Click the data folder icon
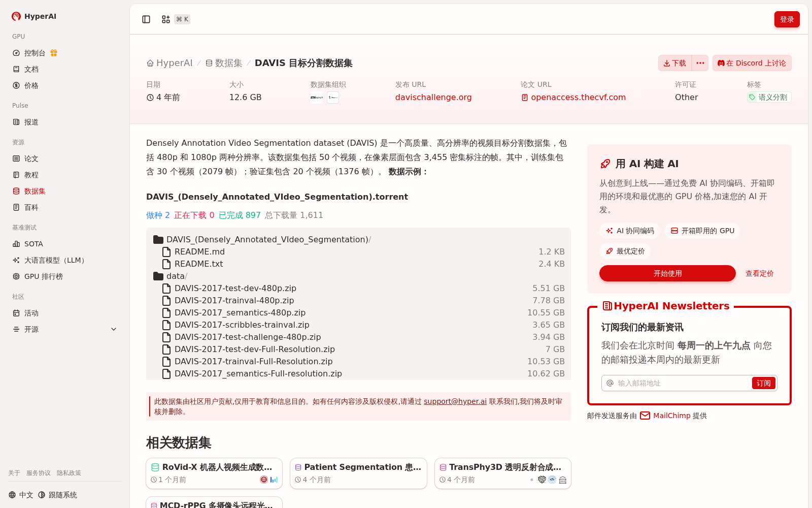 [x=158, y=276]
